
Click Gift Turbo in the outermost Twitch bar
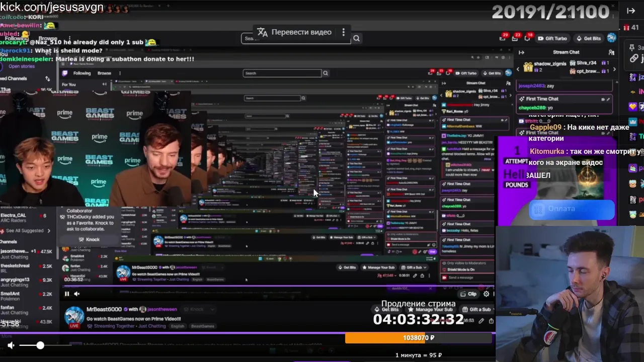coord(552,38)
